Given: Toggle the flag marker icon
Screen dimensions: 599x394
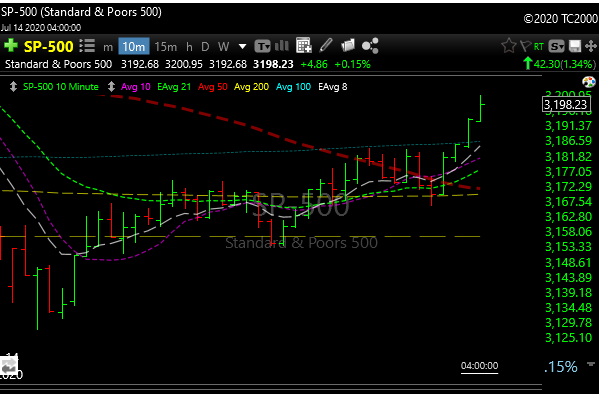Looking at the screenshot, I should pos(525,46).
